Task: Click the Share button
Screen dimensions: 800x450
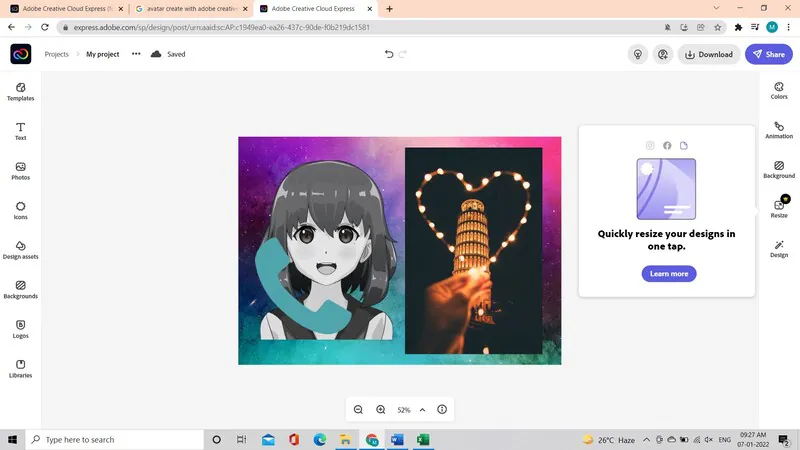Action: point(768,54)
